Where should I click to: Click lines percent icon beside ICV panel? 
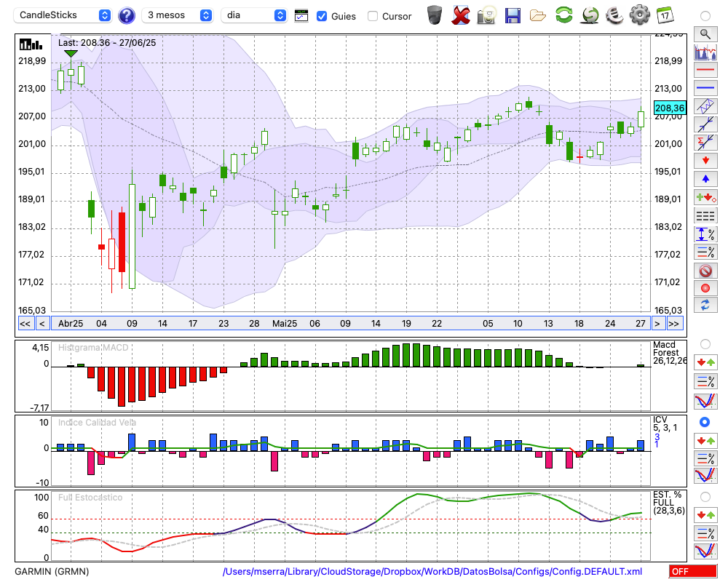705,458
